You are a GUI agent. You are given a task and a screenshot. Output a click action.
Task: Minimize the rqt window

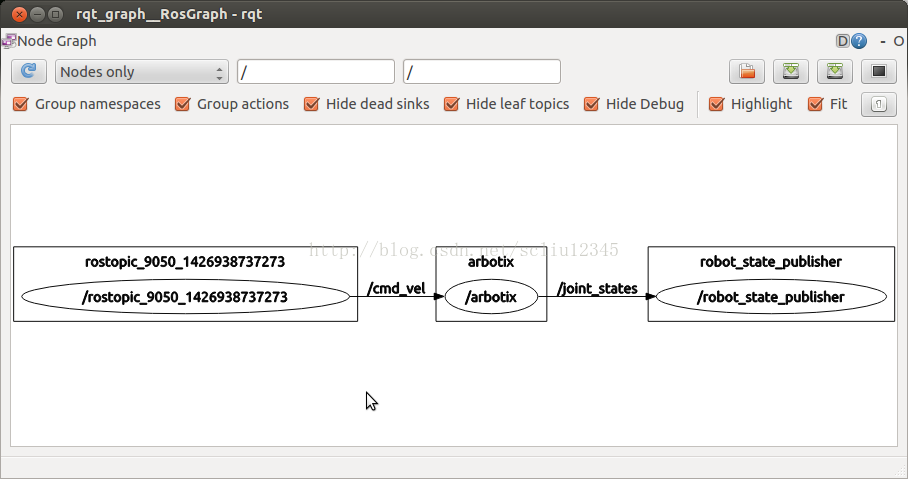coord(37,14)
